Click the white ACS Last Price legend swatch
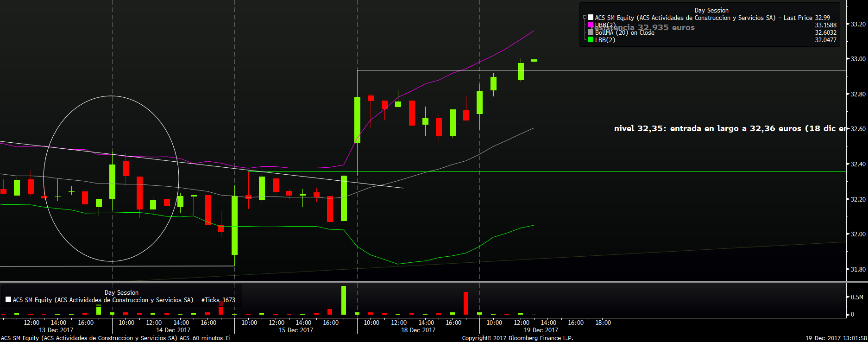868x342 pixels. (591, 18)
